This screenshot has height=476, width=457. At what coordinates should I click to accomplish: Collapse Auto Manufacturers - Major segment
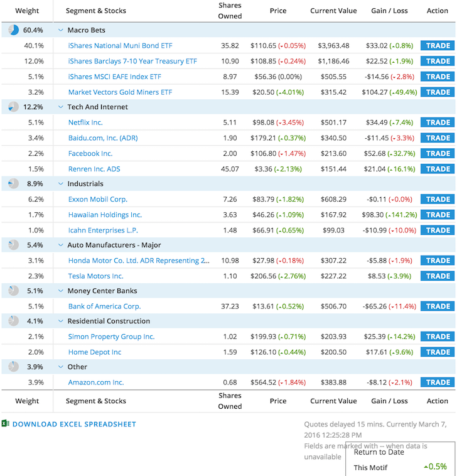point(61,245)
